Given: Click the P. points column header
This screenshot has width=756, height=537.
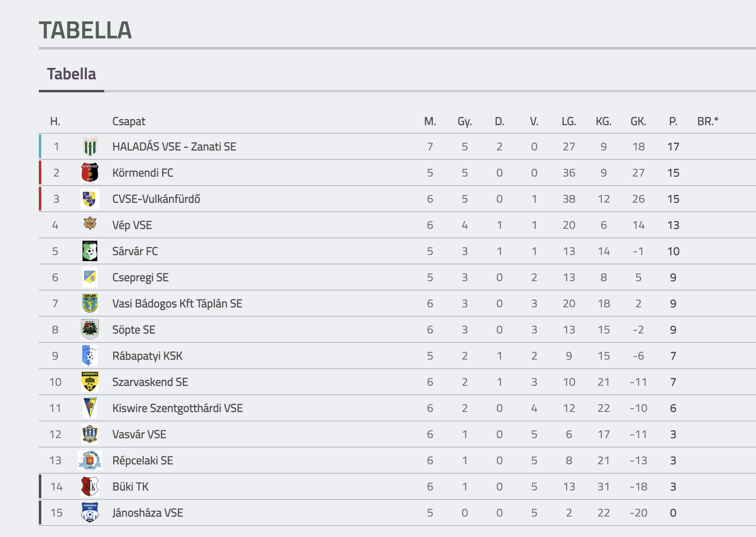Looking at the screenshot, I should (673, 121).
